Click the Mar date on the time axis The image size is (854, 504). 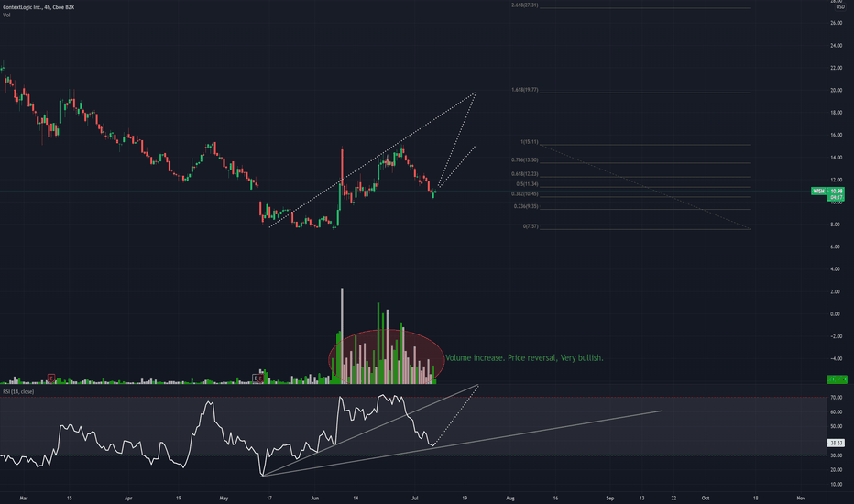pos(24,498)
